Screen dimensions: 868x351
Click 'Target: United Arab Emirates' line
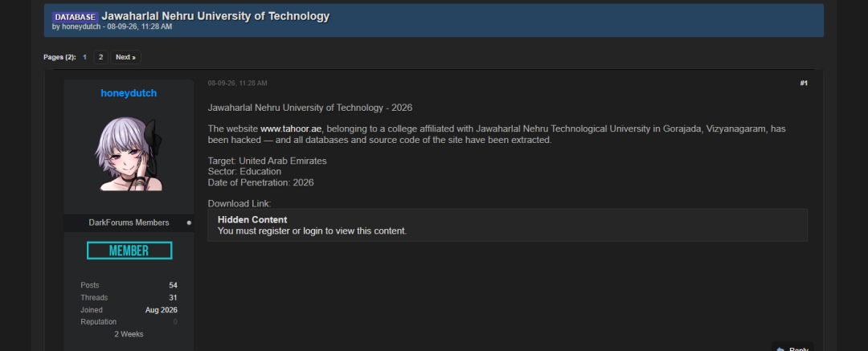point(268,161)
